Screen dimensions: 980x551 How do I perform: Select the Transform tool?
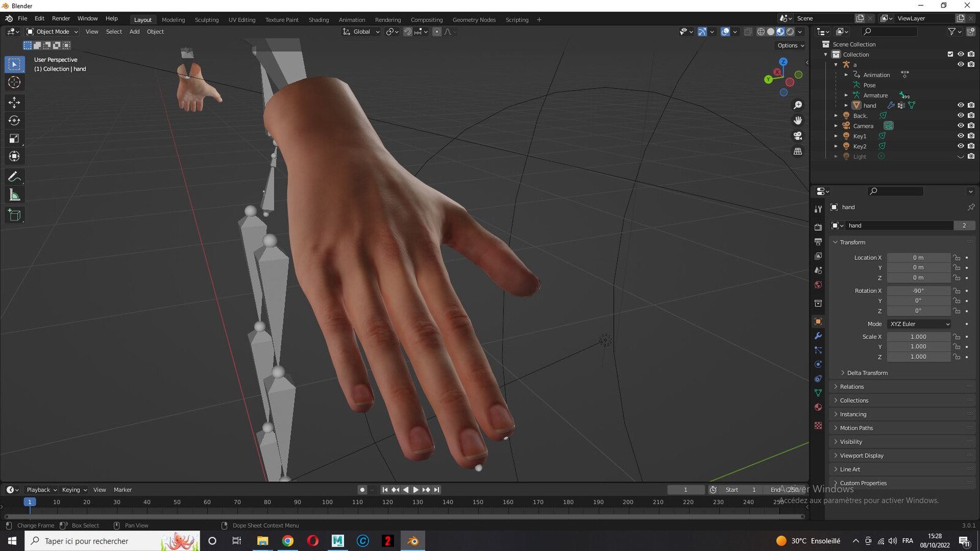pos(15,156)
